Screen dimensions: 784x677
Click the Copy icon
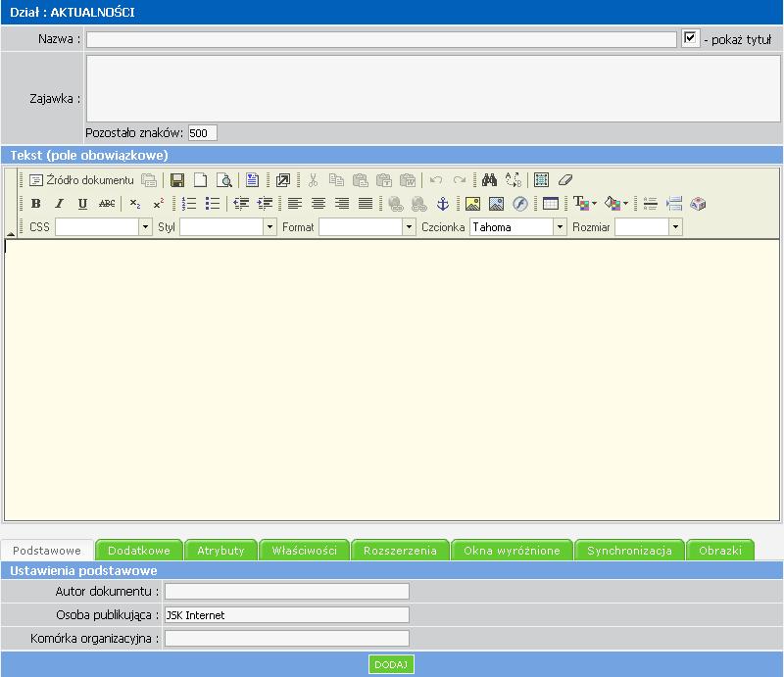[x=336, y=180]
